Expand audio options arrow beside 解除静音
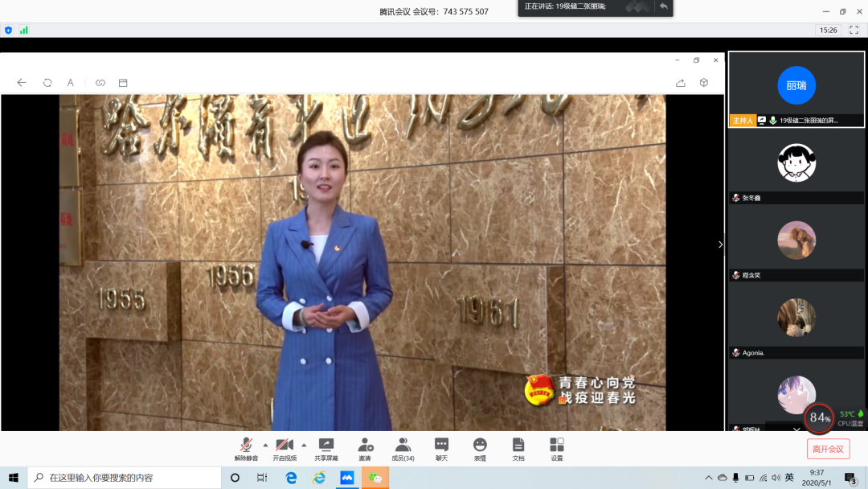Image resolution: width=868 pixels, height=489 pixels. (x=265, y=445)
